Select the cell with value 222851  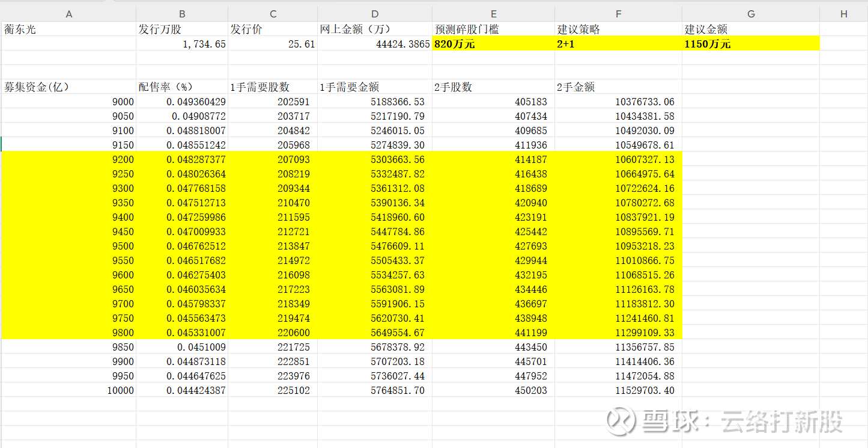pos(273,361)
